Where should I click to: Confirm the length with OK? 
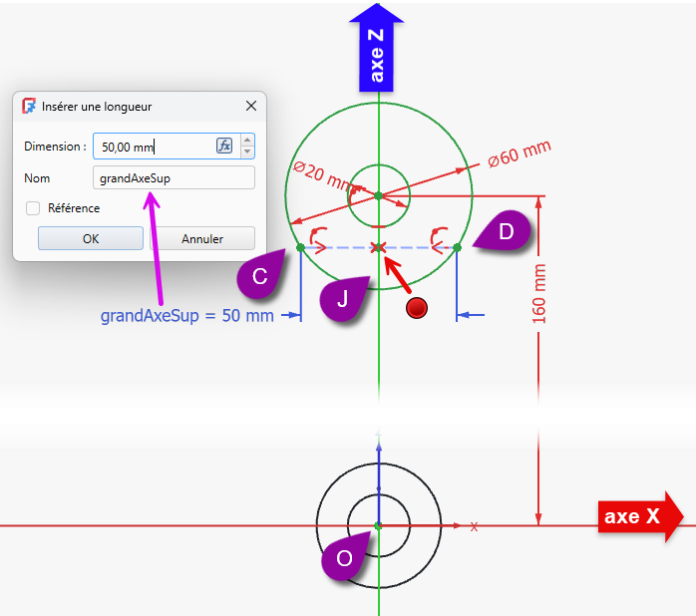[x=91, y=239]
